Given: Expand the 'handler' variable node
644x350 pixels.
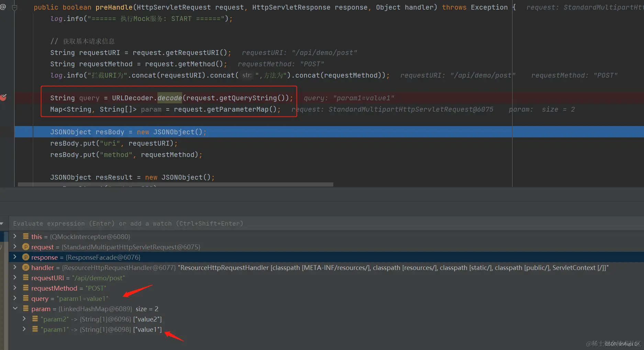Looking at the screenshot, I should point(15,267).
